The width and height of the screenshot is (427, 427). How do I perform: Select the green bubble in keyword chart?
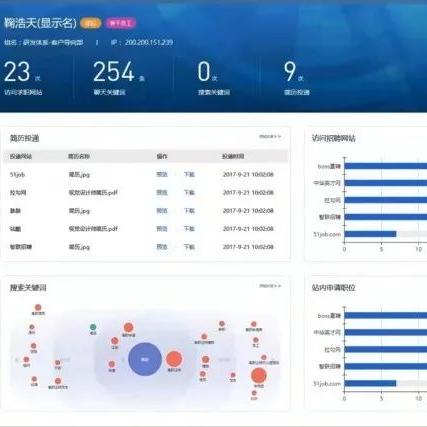[93, 327]
